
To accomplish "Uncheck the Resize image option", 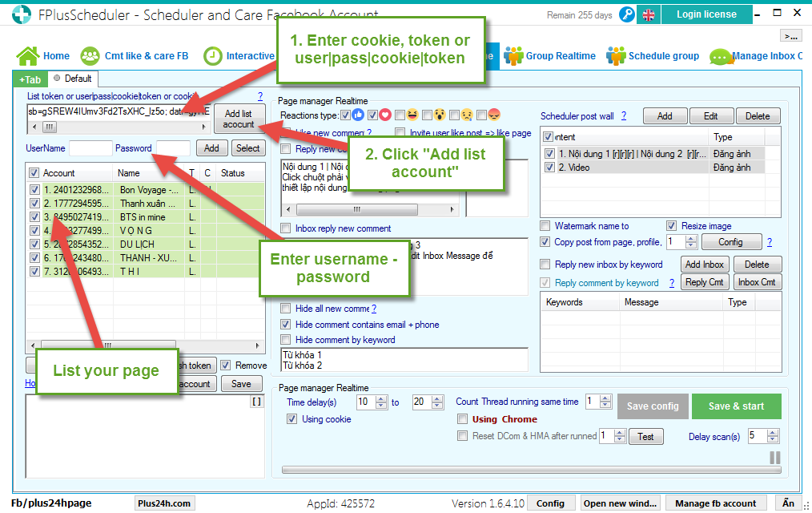I will click(671, 225).
